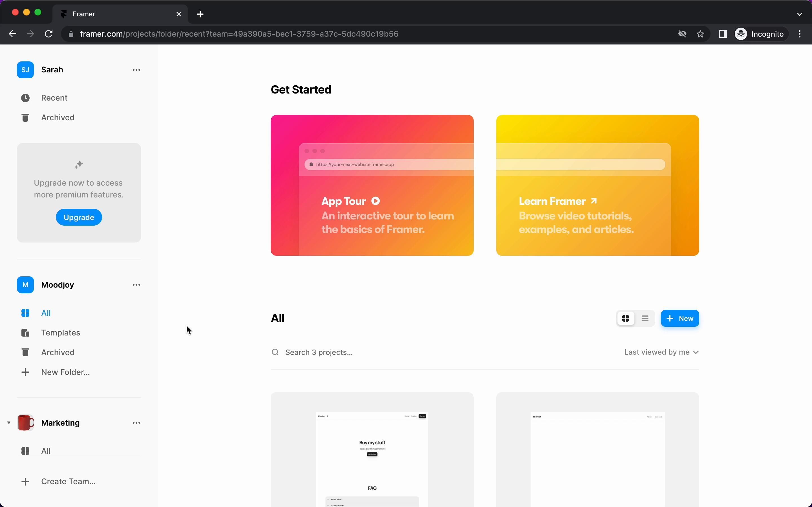812x507 pixels.
Task: Open Moodjoy team options menu
Action: [x=136, y=285]
